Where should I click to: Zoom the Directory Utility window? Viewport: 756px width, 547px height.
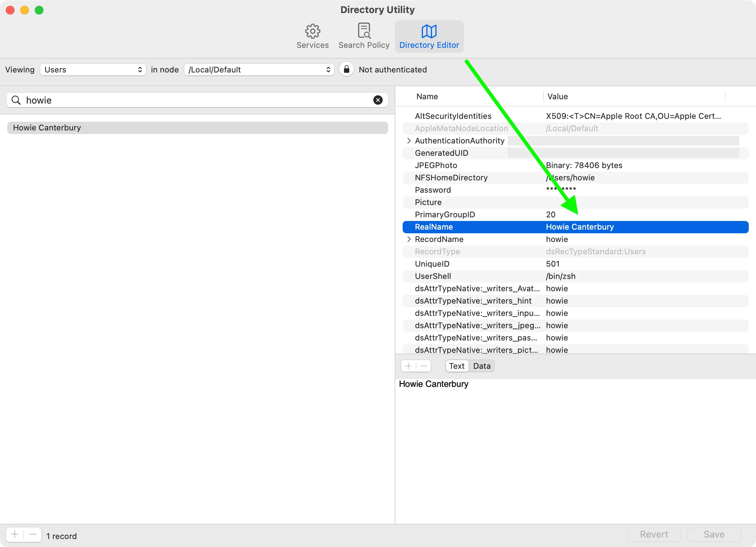click(39, 10)
